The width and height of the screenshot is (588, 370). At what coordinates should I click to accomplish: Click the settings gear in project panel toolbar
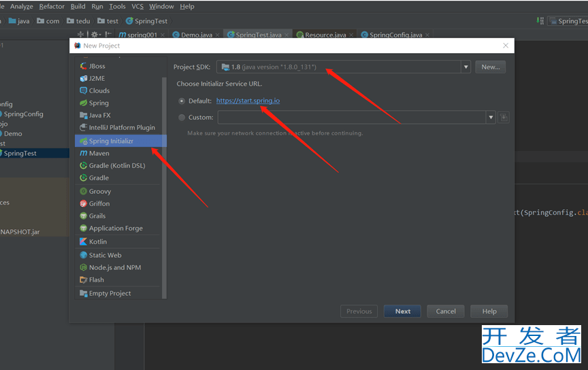[95, 35]
